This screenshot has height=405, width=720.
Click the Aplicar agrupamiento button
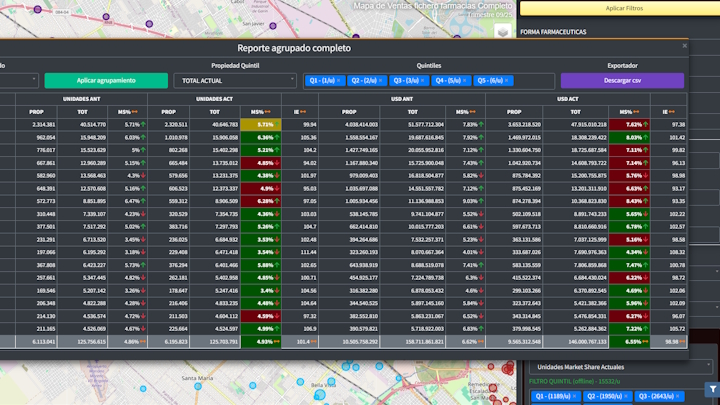point(105,80)
